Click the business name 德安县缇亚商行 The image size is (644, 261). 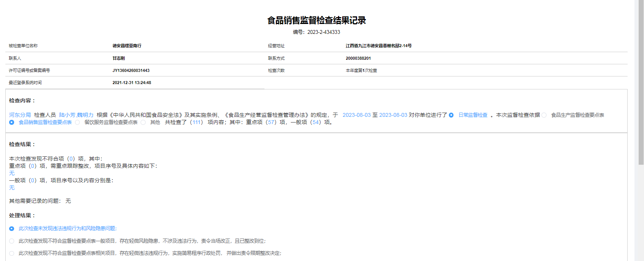point(127,46)
